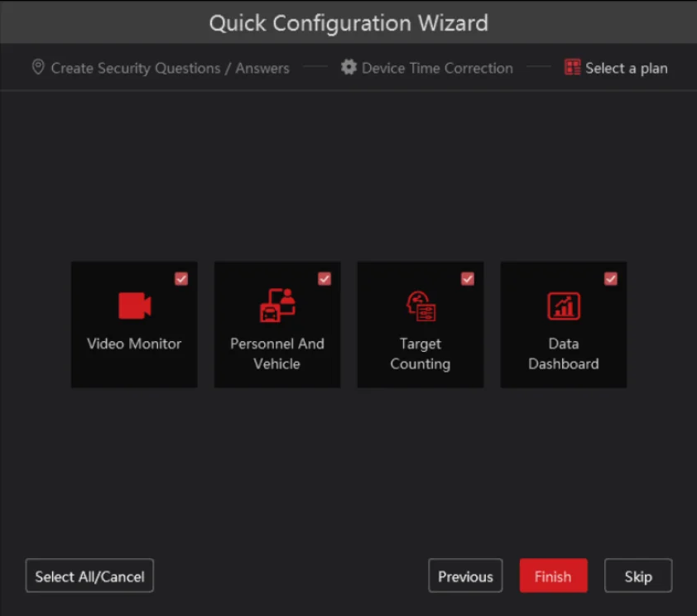Click the Personnel And Vehicle icon
This screenshot has height=616, width=697.
277,305
